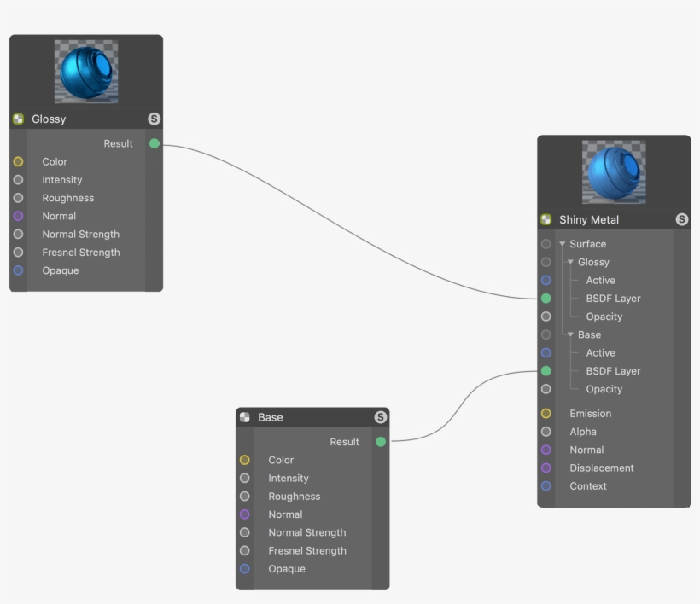700x604 pixels.
Task: Select the Glossy node preview thumbnail
Action: [x=86, y=73]
